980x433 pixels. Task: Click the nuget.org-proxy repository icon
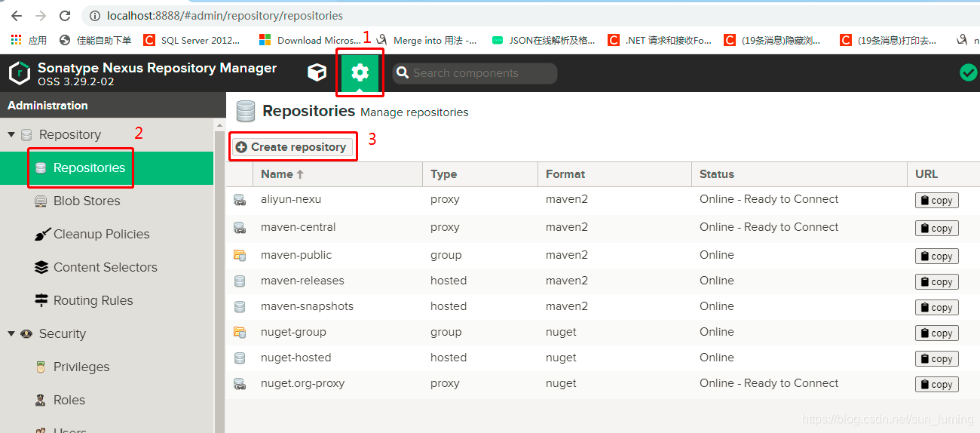(x=240, y=384)
